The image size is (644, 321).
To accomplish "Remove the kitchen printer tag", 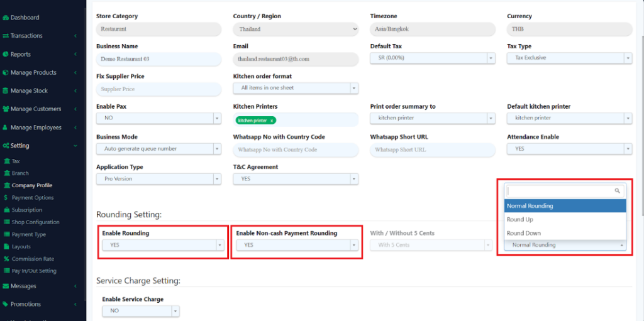I will pos(272,120).
